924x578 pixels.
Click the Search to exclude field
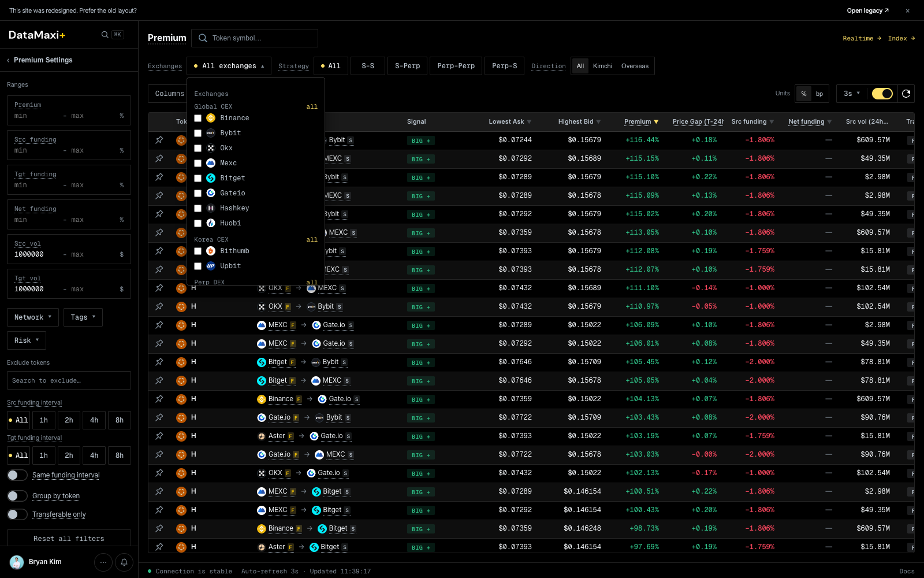tap(69, 380)
